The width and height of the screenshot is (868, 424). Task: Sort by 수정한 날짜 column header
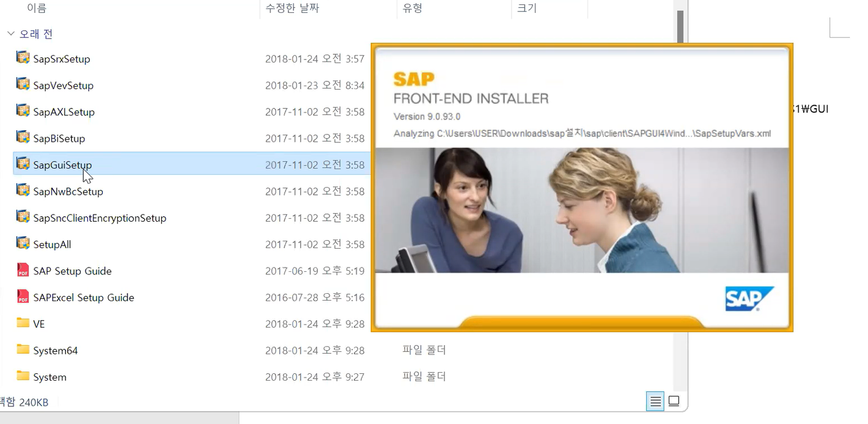click(292, 9)
